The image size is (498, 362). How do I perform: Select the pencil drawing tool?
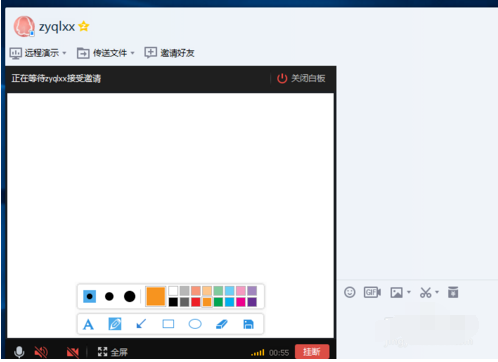(x=115, y=324)
